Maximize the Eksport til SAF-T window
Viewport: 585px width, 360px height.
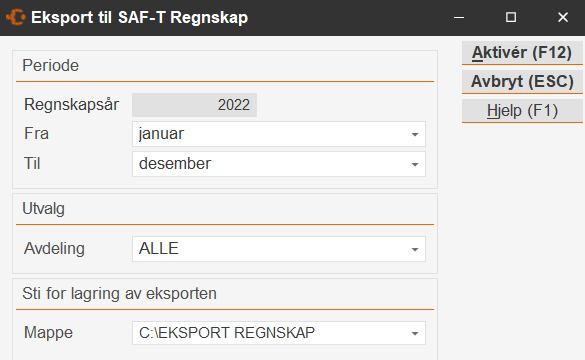point(511,18)
